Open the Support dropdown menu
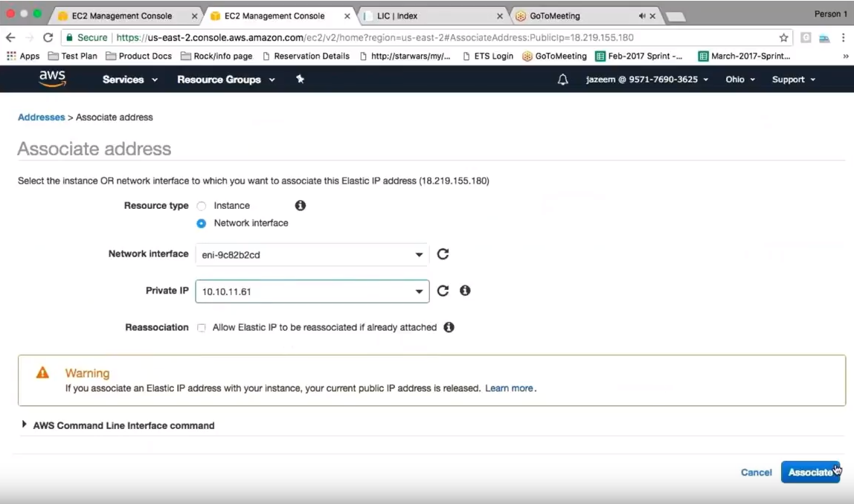Viewport: 854px width, 504px height. 794,80
